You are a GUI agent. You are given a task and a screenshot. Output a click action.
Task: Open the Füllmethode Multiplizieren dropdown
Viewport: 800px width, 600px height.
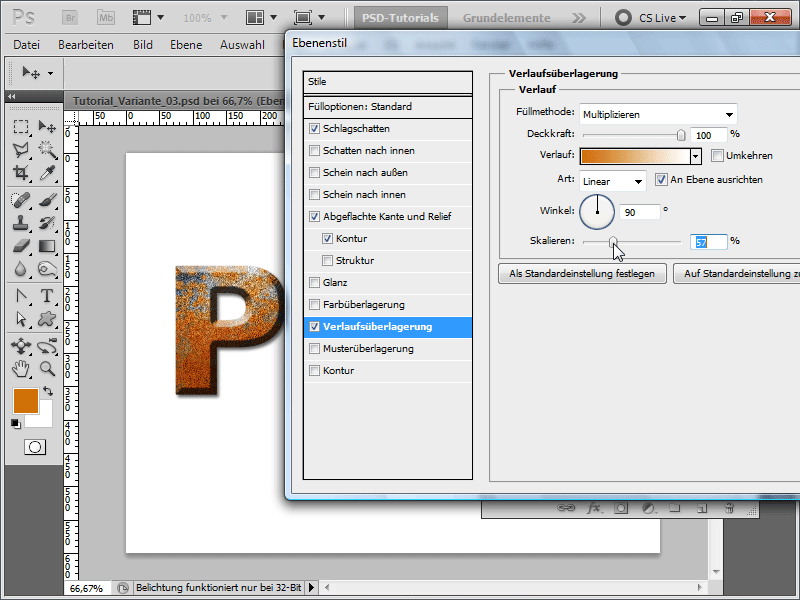pyautogui.click(x=658, y=114)
